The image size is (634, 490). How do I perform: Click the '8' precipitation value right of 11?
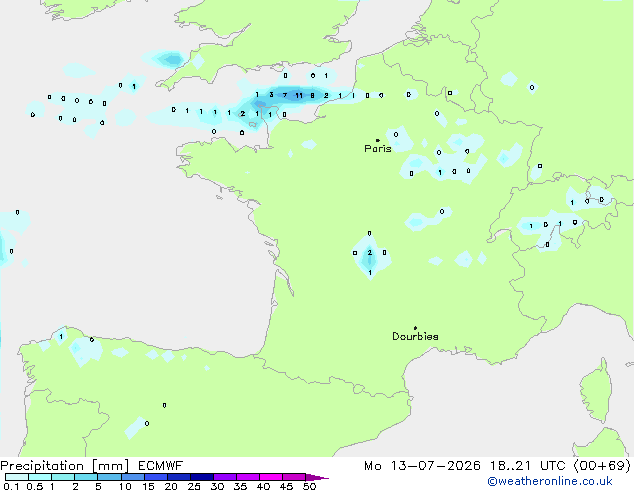312,95
